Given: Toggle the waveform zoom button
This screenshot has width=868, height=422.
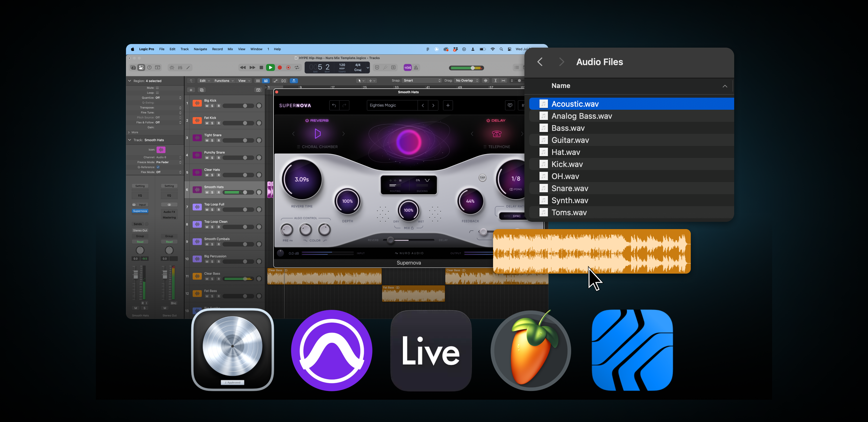Looking at the screenshot, I should pos(486,80).
